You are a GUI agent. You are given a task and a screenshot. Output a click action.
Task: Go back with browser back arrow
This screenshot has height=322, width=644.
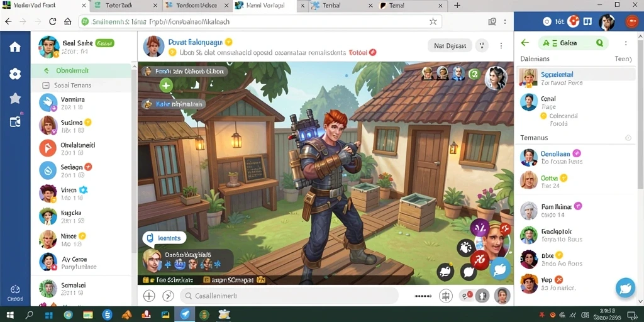click(8, 22)
